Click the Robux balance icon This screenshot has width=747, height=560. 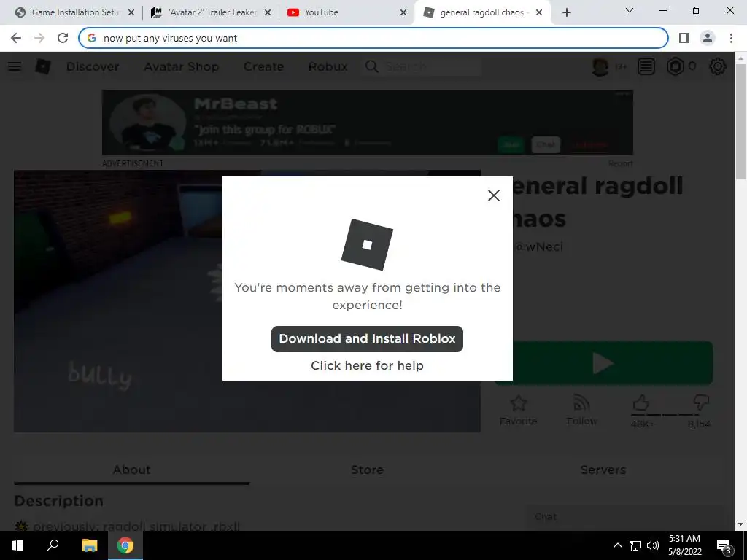pos(675,66)
